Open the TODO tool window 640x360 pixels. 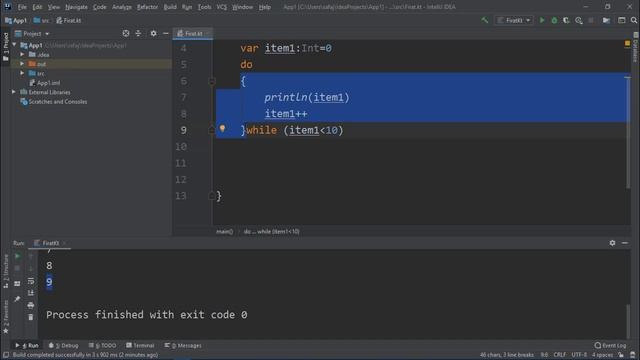click(102, 345)
